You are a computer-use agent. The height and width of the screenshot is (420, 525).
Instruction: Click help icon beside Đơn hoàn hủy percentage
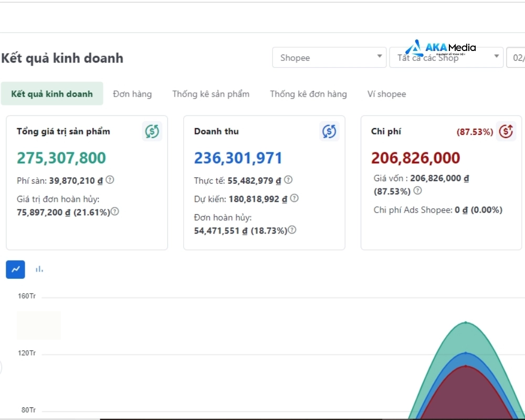click(x=292, y=230)
